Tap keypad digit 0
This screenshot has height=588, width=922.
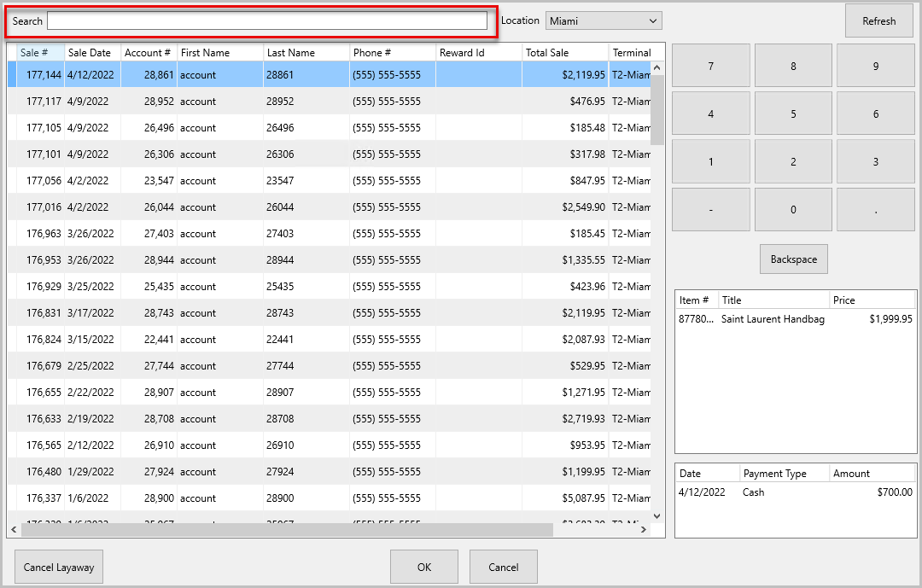point(793,209)
